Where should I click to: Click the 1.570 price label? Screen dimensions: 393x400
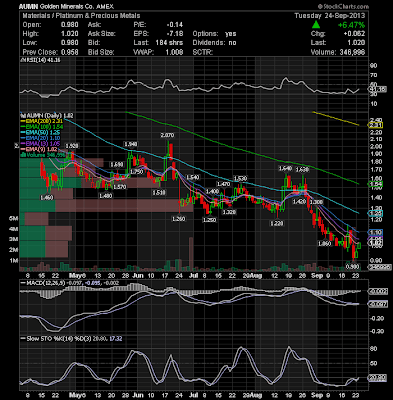click(119, 187)
